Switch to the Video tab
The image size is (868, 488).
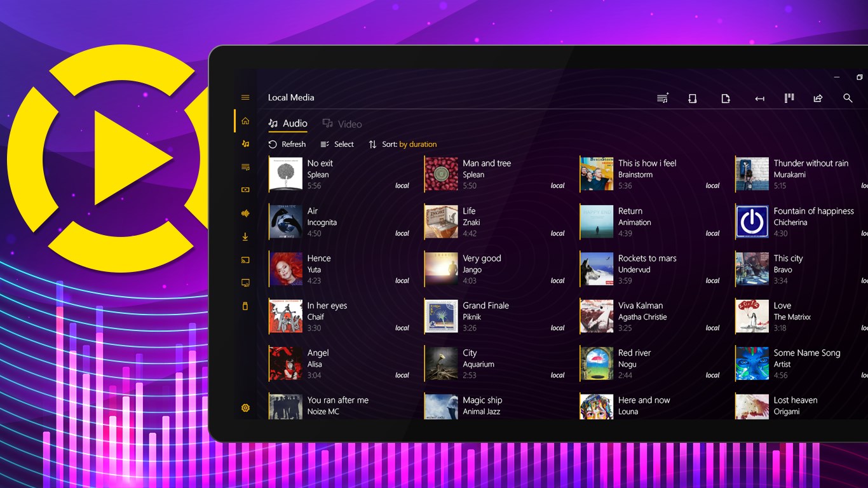tap(342, 123)
